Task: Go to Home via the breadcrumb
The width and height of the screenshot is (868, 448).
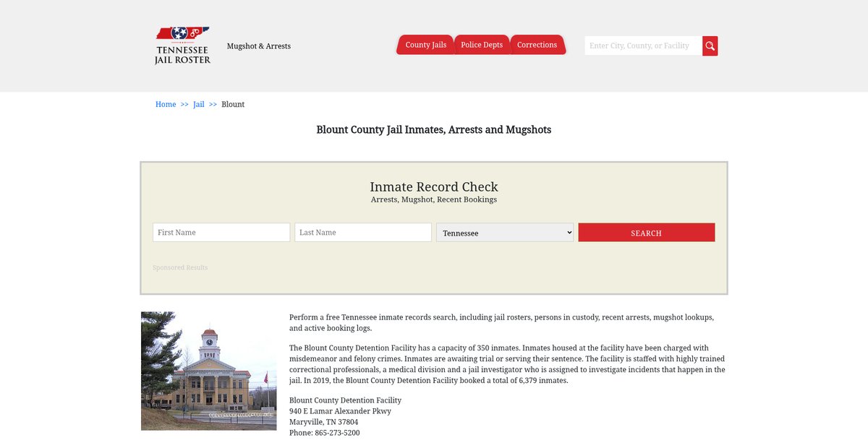Action: (166, 104)
